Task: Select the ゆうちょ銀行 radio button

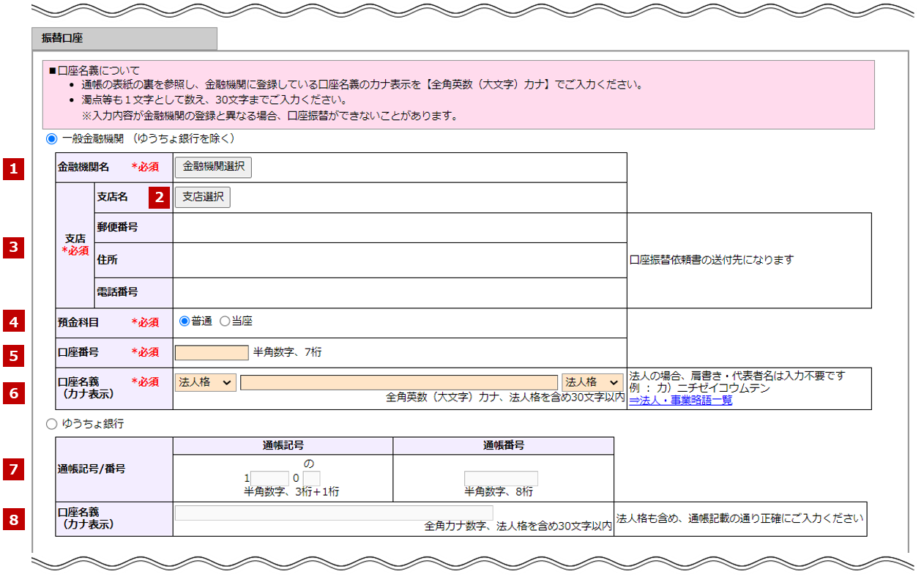Action: click(x=51, y=424)
